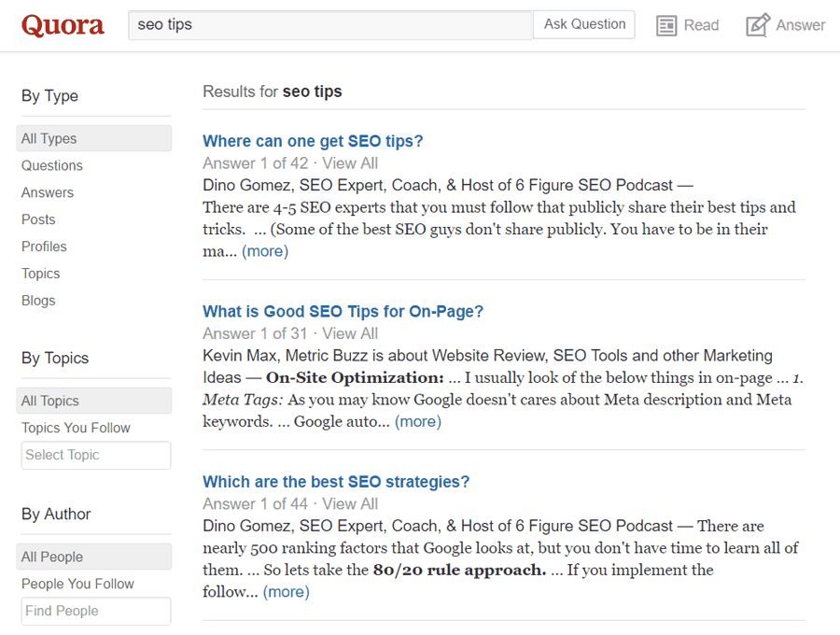Expand the first answer with (more)
Image resolution: width=840 pixels, height=635 pixels.
265,250
